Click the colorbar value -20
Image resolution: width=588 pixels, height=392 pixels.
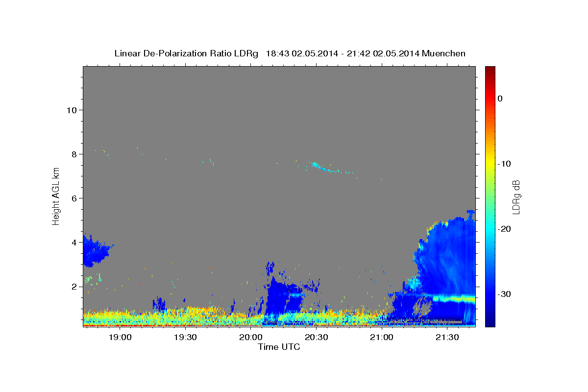[x=504, y=229]
